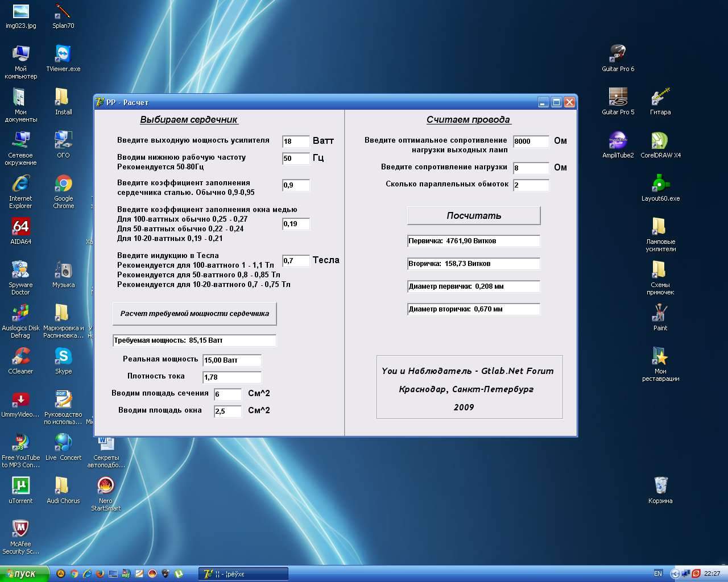The height and width of the screenshot is (582, 728).
Task: Open Guitar Pro 6 desktop icon
Action: 618,55
